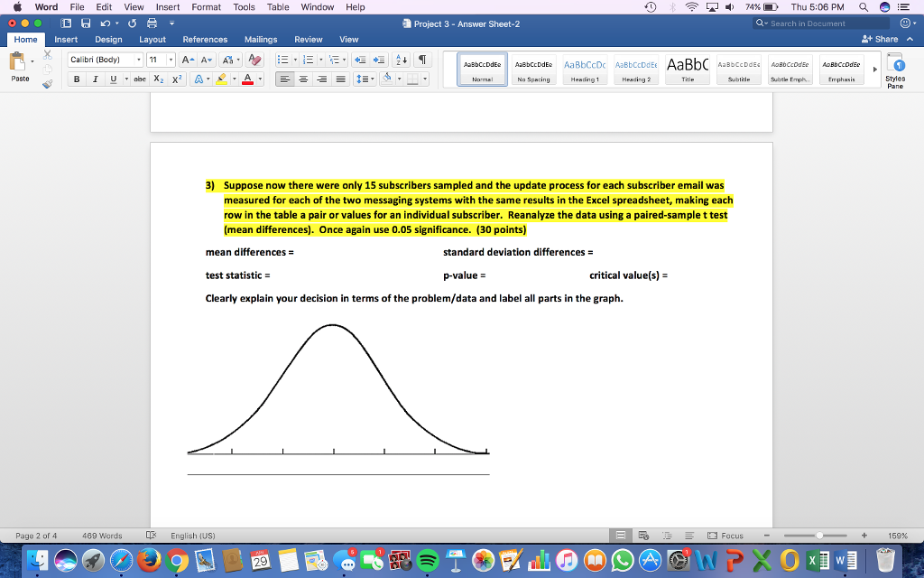Viewport: 924px width, 578px height.
Task: Toggle bulleted list formatting
Action: tap(283, 59)
